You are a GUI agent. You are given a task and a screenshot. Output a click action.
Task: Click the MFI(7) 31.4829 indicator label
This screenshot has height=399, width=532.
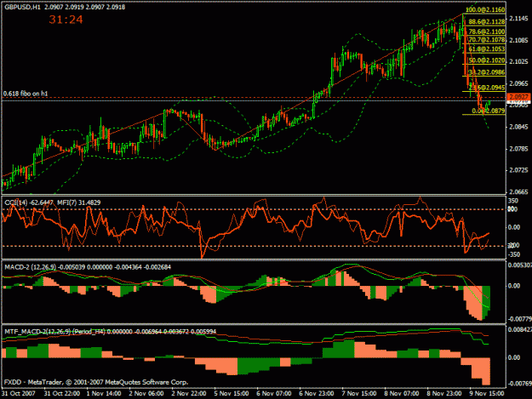tap(78, 202)
